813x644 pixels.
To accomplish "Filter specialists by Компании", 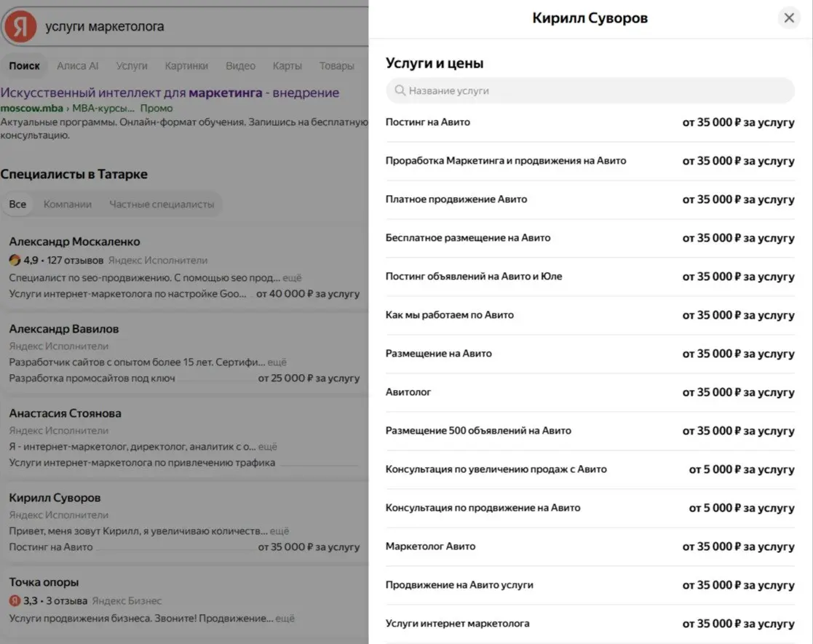I will coord(68,204).
